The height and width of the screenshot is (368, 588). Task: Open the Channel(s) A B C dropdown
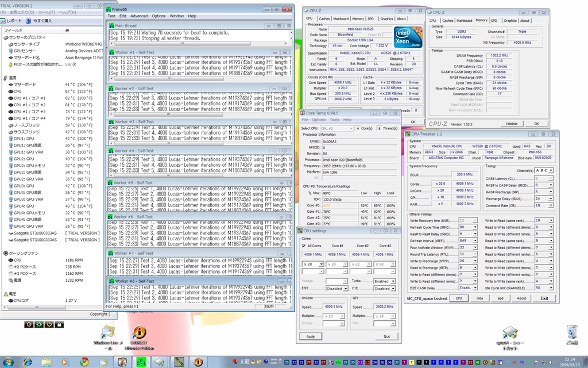544,170
